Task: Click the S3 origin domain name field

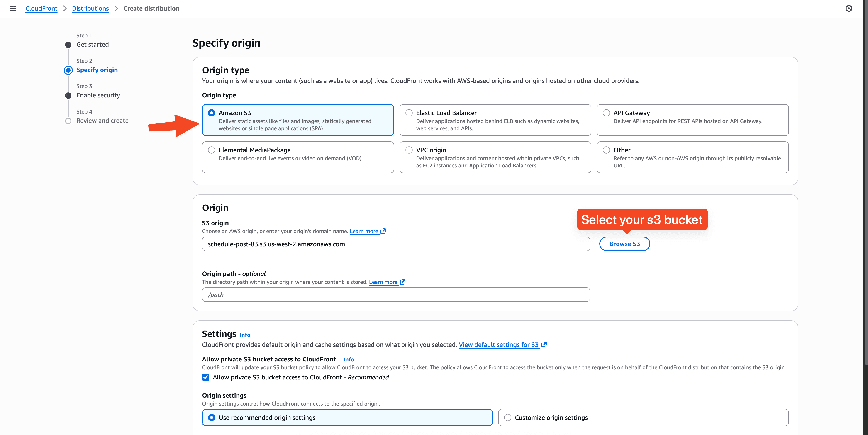Action: 396,244
